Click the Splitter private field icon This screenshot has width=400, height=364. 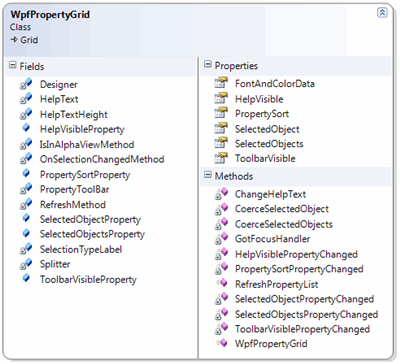tap(26, 264)
